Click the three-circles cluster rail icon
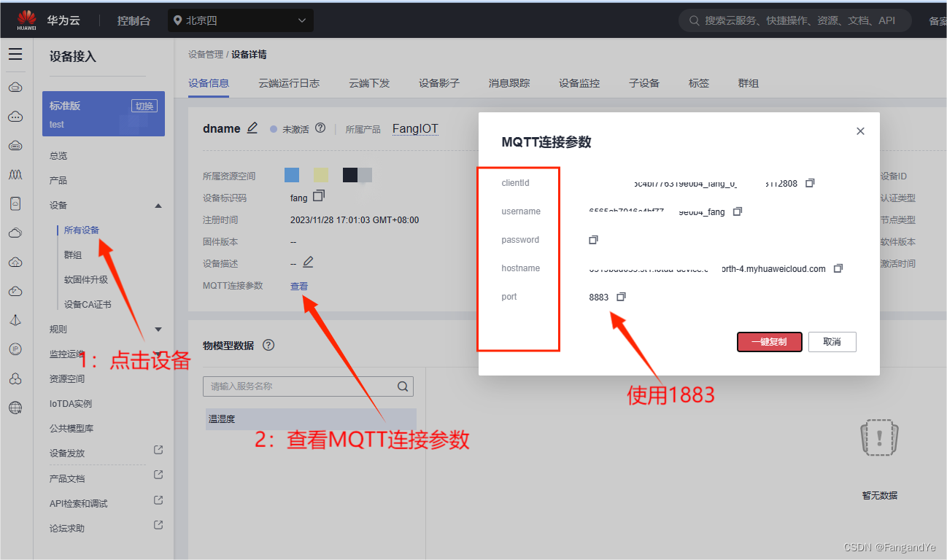 click(x=15, y=378)
